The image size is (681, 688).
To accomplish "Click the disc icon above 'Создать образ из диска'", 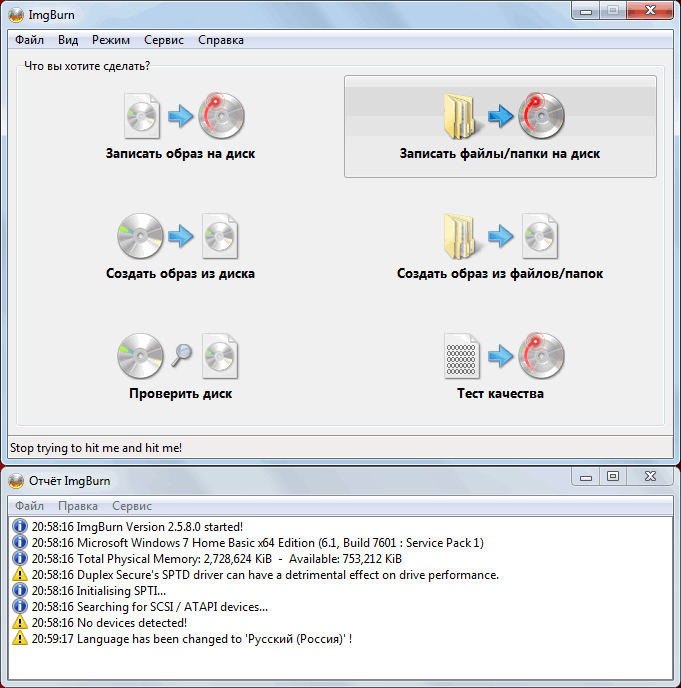I will [140, 236].
